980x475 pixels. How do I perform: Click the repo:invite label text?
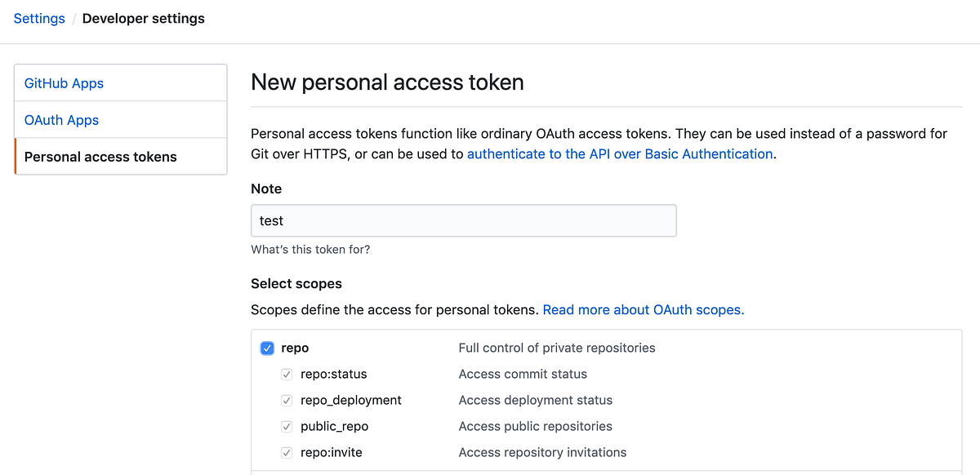pyautogui.click(x=331, y=452)
